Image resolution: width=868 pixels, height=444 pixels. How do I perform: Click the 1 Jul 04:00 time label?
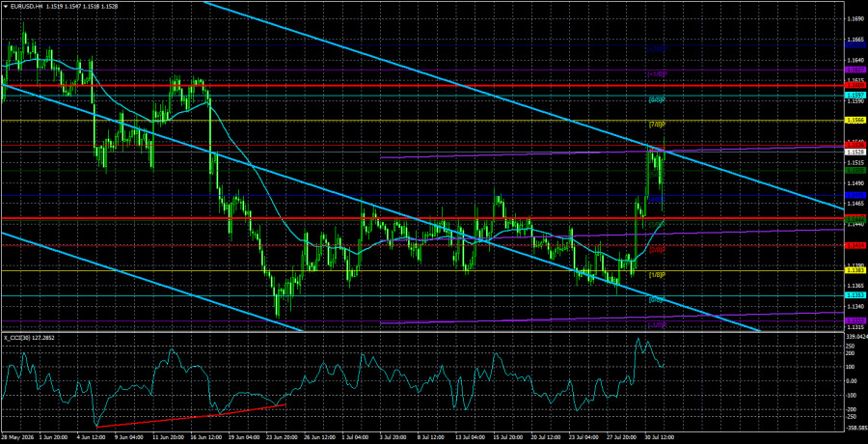pos(354,438)
